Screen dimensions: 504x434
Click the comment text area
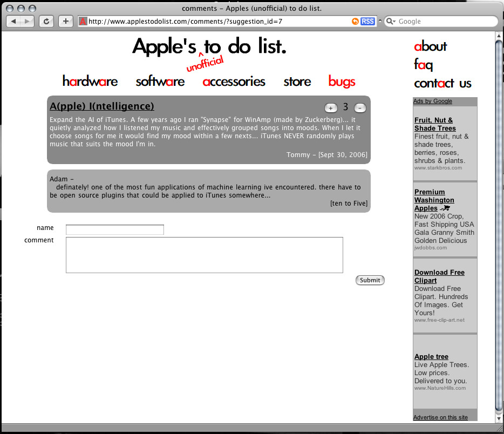tap(205, 255)
